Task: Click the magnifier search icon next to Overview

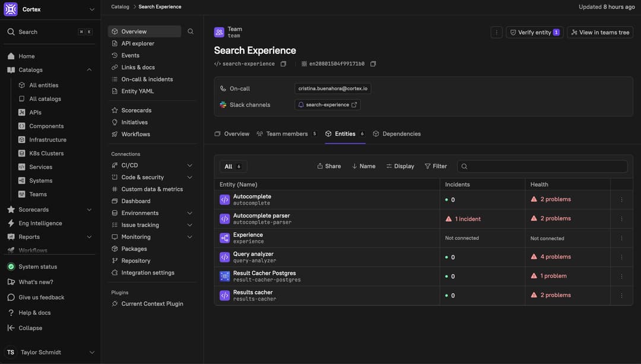Action: 189,30
